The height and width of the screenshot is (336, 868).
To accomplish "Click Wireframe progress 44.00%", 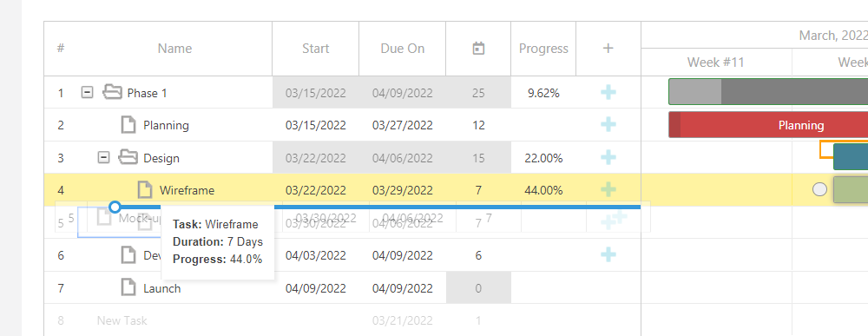I will point(543,190).
